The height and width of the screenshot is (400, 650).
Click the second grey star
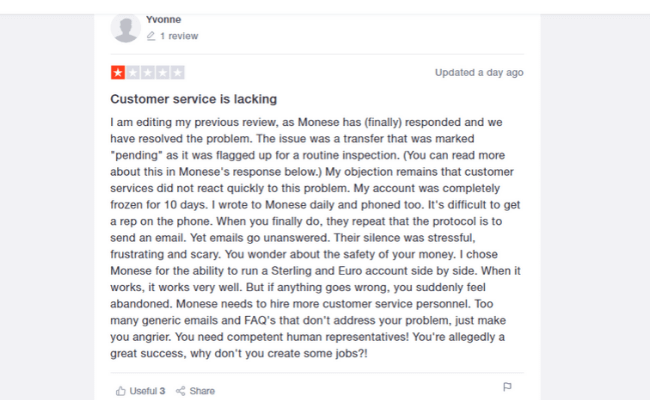(133, 73)
